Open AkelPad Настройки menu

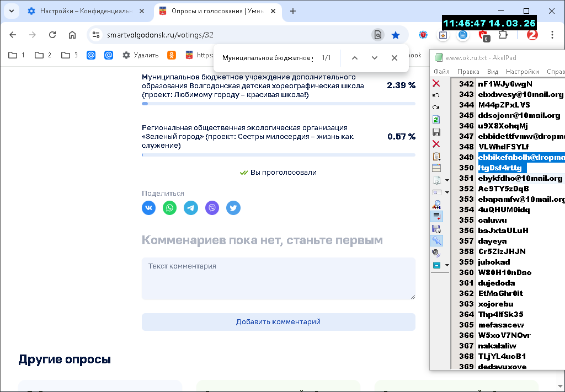tap(522, 71)
